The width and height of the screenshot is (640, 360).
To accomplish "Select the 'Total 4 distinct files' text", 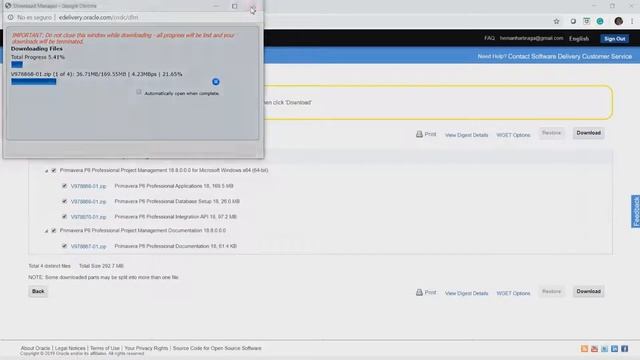I will pyautogui.click(x=49, y=266).
